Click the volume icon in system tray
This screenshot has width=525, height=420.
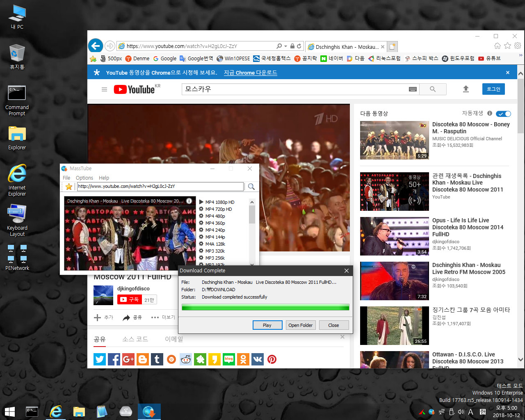point(461,412)
